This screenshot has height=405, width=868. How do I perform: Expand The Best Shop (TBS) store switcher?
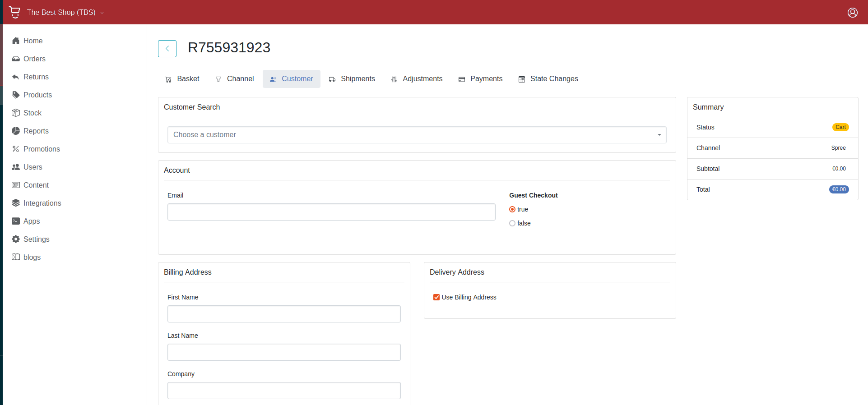point(65,13)
